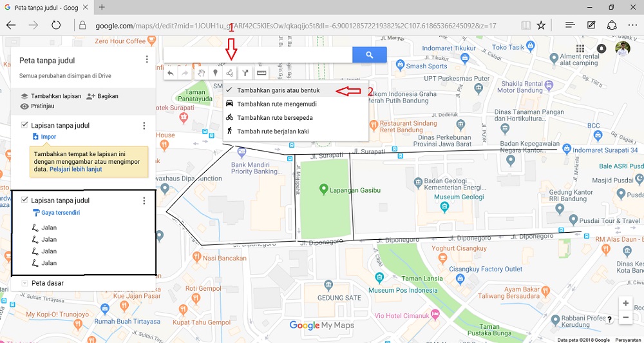Open Edge reading view icon
Viewport: 644px width, 343px height.
pos(526,26)
